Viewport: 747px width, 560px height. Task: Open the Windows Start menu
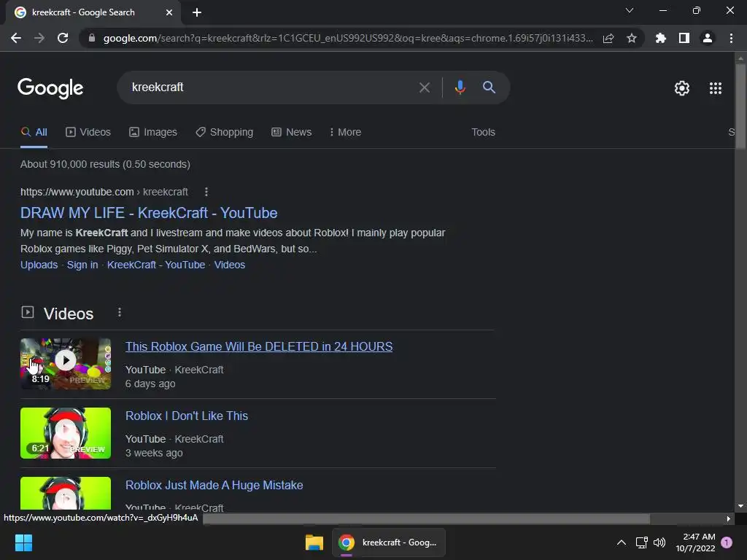pos(23,542)
